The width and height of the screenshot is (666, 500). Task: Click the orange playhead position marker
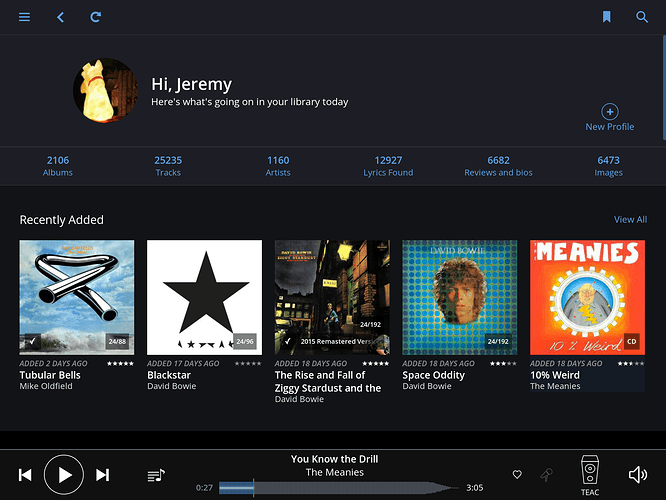click(254, 488)
